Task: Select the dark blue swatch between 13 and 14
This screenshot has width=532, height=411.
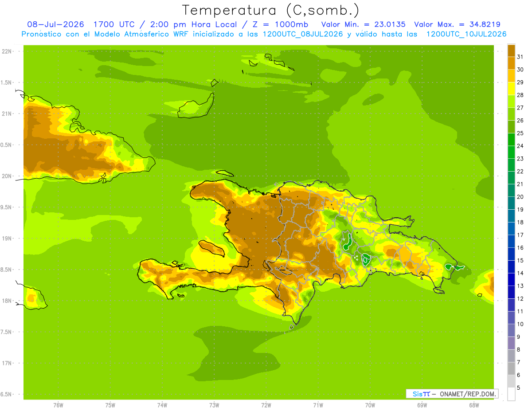Action: coord(511,279)
